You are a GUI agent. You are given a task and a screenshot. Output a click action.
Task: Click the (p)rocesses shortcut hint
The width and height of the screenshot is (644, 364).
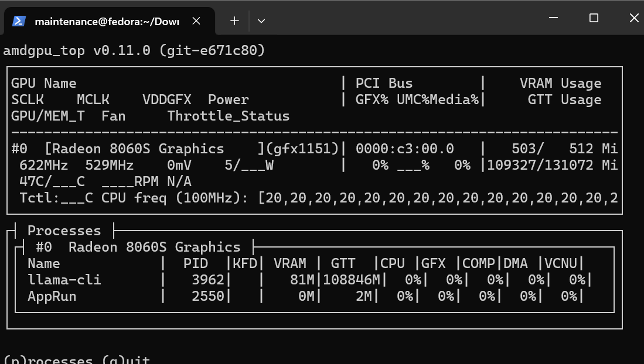48,359
